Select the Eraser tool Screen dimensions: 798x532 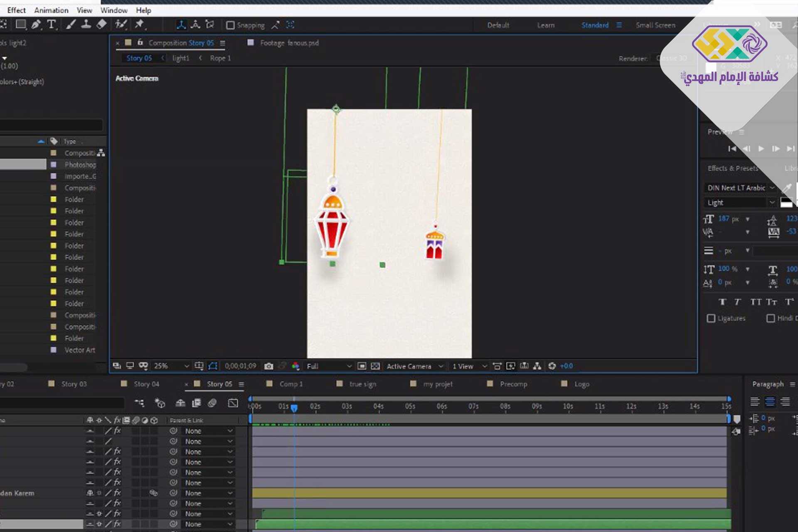(x=101, y=25)
